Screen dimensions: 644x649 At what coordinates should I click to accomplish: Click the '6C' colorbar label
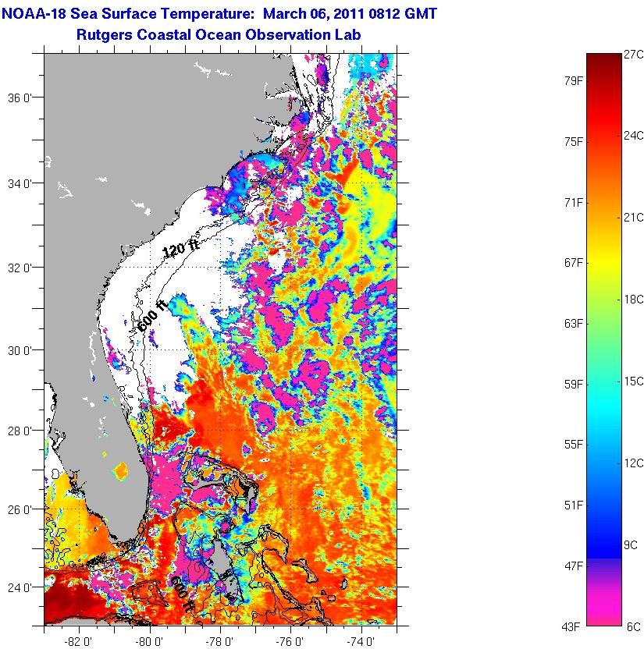(x=634, y=627)
